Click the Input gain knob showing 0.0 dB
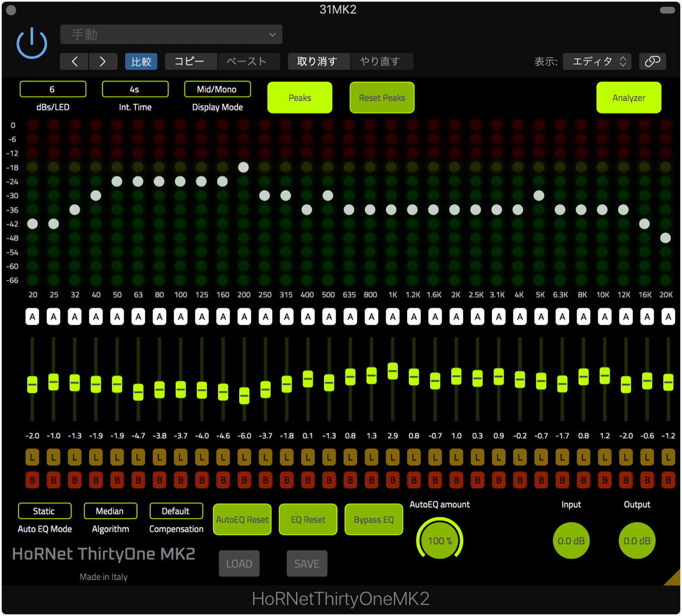The image size is (682, 616). coord(571,540)
